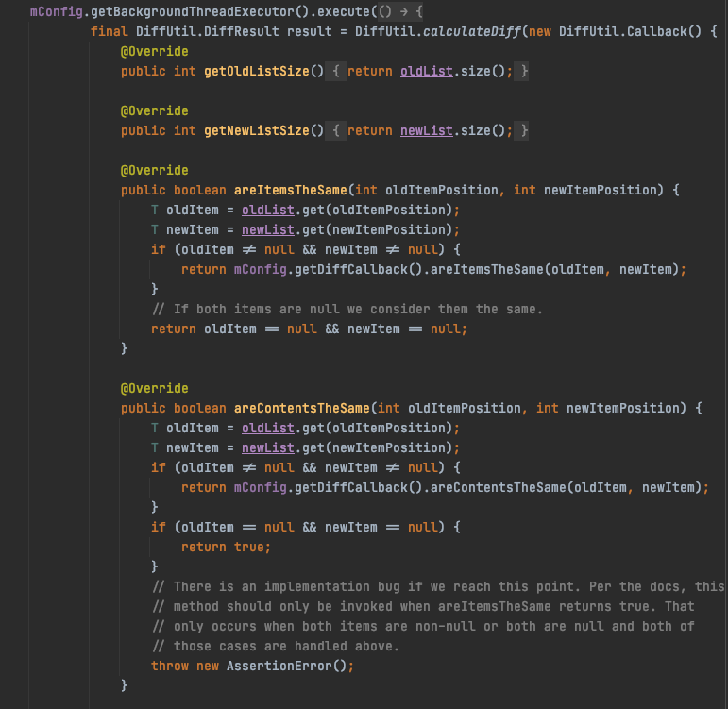The image size is (728, 709).
Task: Expand folded body of getOldListSize() opening brace
Action: coord(336,71)
